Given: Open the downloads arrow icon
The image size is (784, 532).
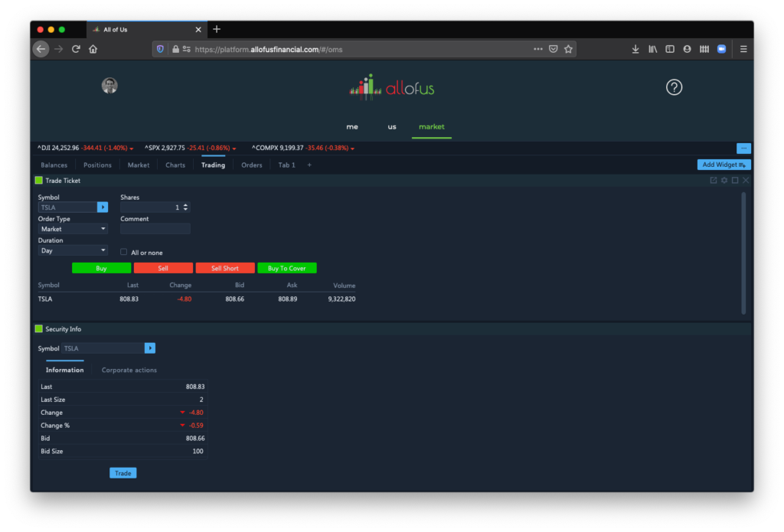Looking at the screenshot, I should [x=635, y=49].
